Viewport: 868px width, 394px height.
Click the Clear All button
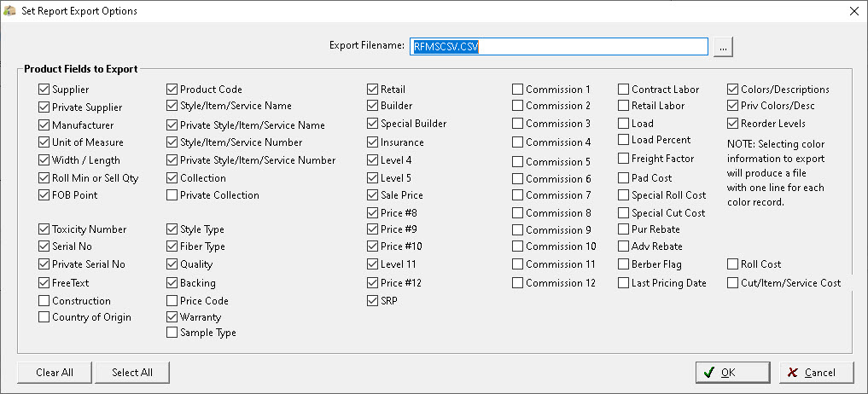tap(55, 373)
